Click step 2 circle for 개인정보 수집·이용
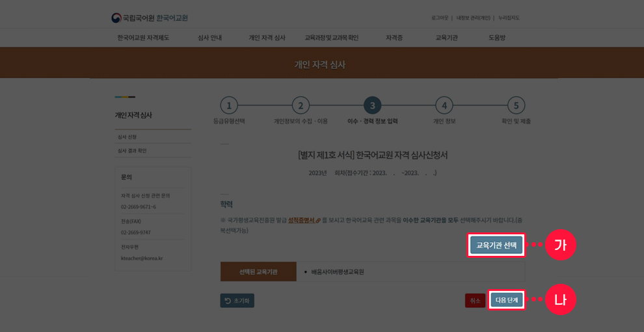 tap(300, 105)
